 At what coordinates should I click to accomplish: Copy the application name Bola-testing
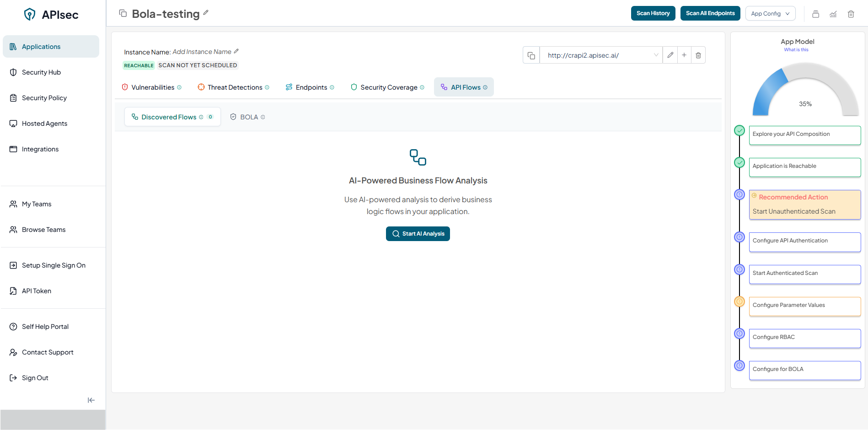coord(123,13)
